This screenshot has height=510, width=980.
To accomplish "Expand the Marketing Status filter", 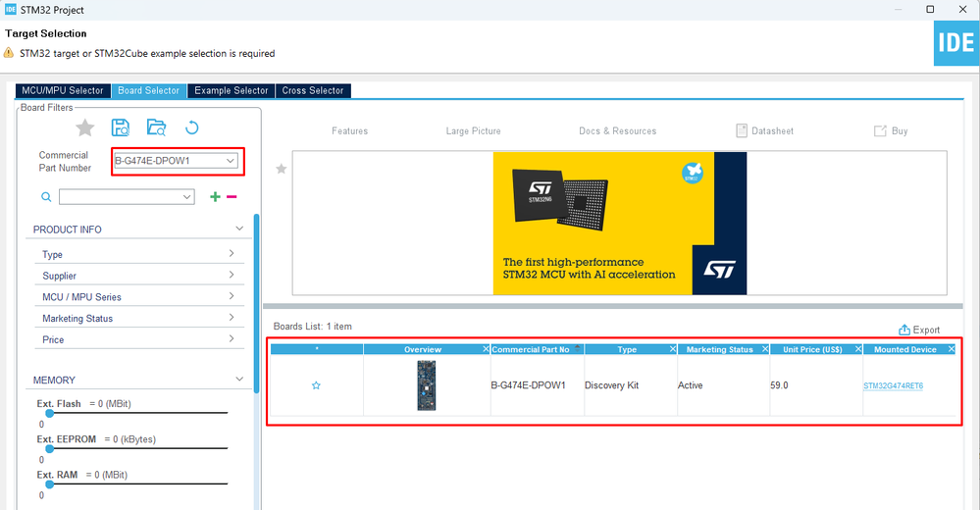I will tap(232, 318).
